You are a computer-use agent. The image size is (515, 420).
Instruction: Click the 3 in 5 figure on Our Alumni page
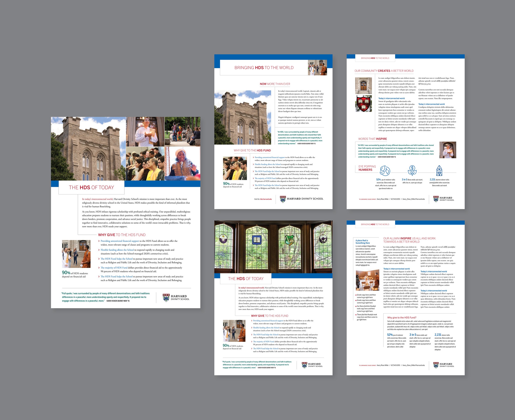tap(413, 335)
